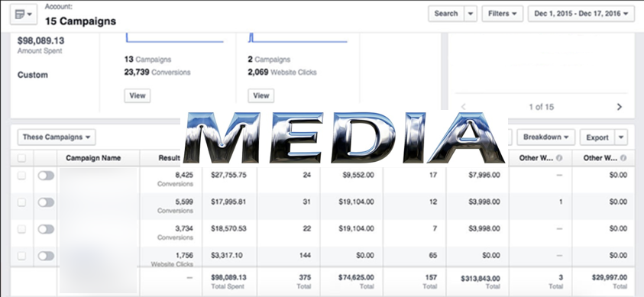Open the These Campaigns dropdown
The width and height of the screenshot is (644, 297).
coord(57,137)
